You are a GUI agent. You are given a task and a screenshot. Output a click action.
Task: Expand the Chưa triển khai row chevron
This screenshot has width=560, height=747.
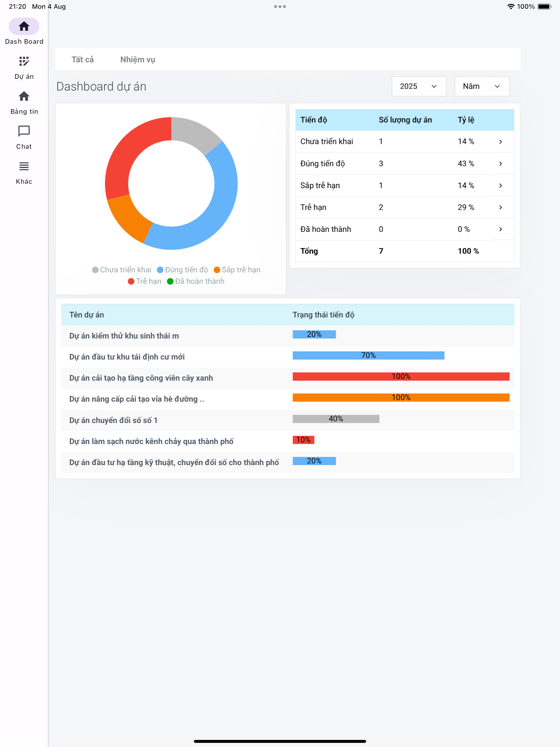pos(501,142)
